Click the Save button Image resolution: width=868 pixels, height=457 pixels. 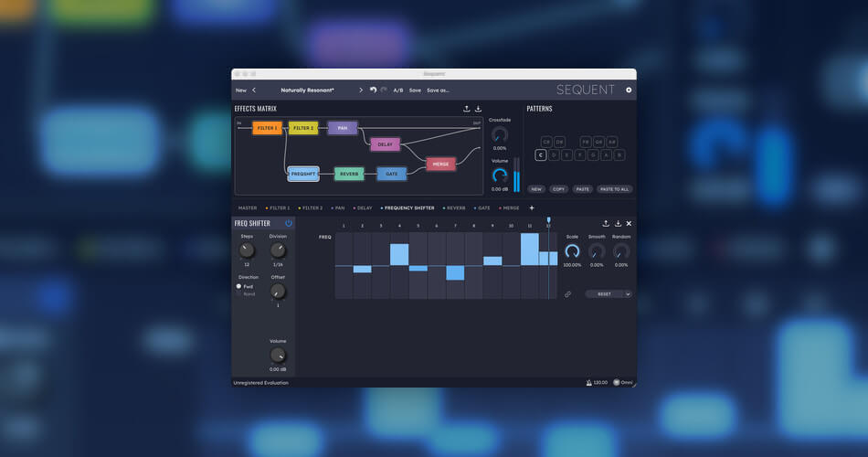[415, 90]
